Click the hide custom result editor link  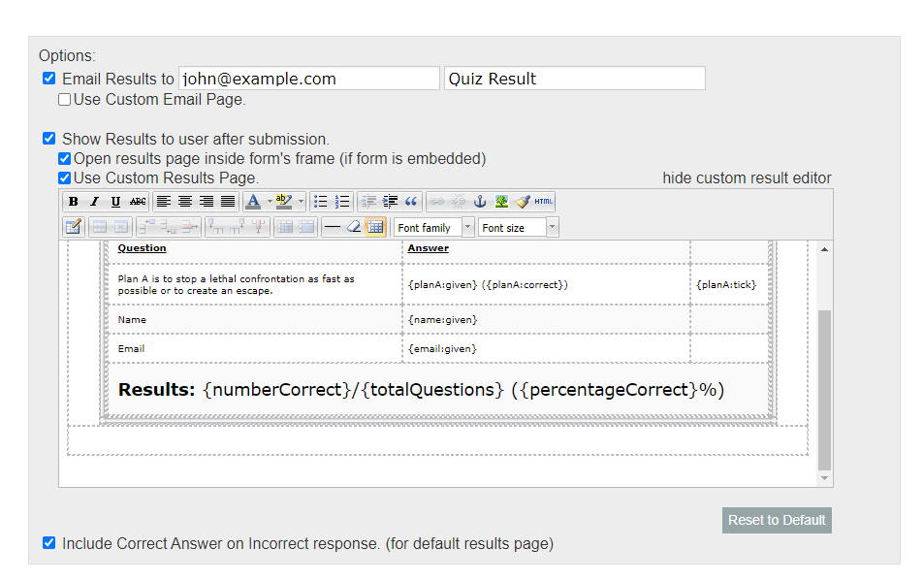point(747,178)
